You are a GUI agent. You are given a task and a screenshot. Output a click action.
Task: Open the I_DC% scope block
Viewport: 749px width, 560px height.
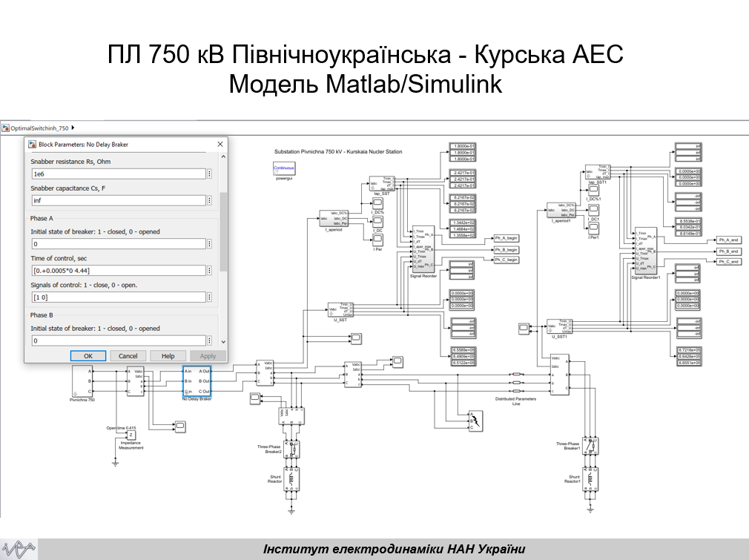click(x=377, y=203)
